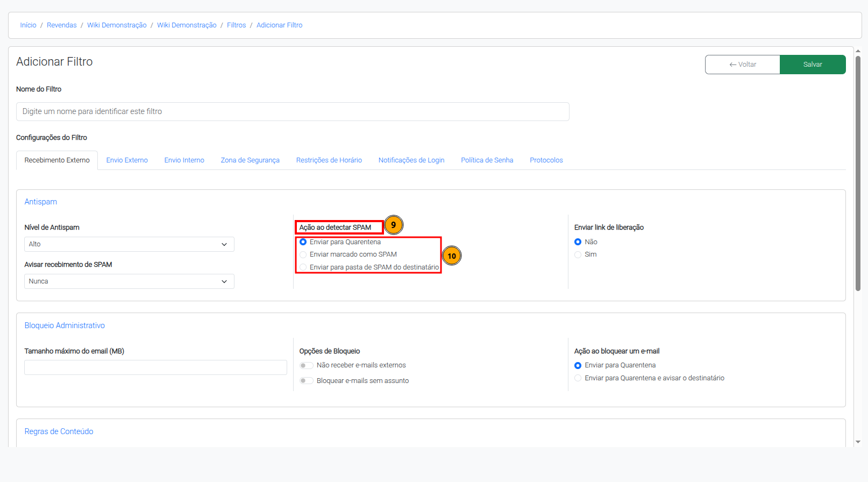This screenshot has width=868, height=482.
Task: Focus the Tamanho máximo do email field
Action: 155,367
